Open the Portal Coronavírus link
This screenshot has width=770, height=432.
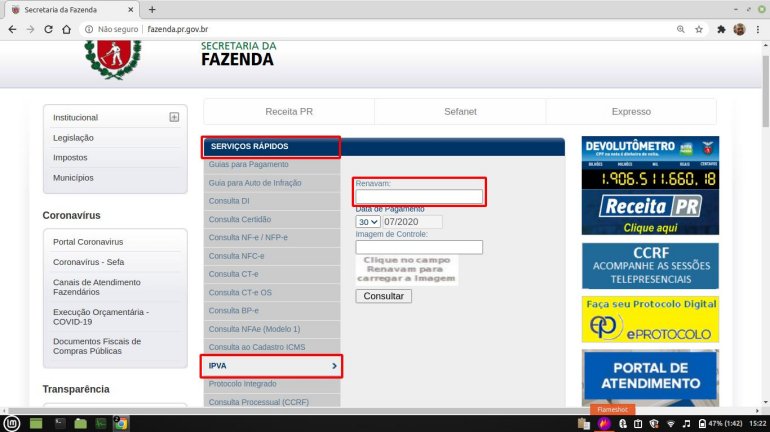[x=88, y=242]
